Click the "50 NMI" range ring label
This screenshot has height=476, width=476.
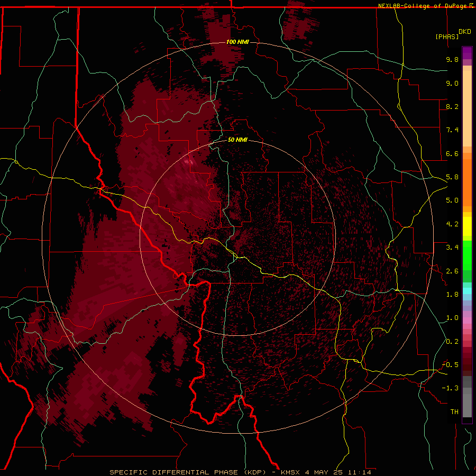(x=237, y=140)
